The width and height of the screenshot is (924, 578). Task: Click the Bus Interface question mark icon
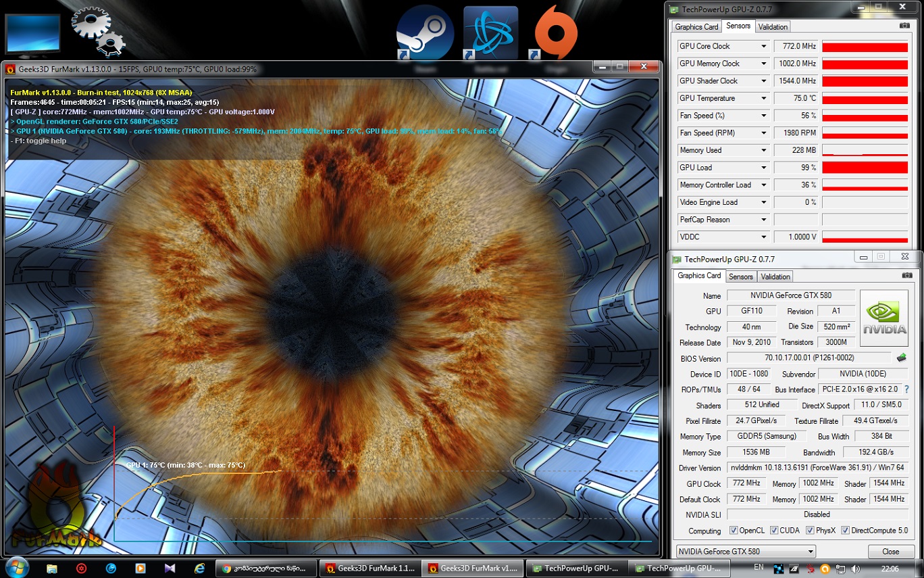(x=906, y=389)
